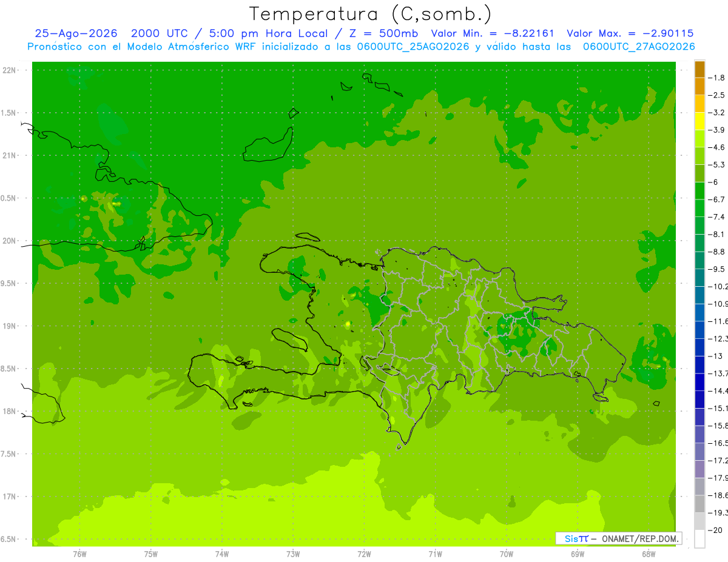Click the orange swatch between -1.8 and -2.5
This screenshot has height=562, width=728.
[699, 86]
